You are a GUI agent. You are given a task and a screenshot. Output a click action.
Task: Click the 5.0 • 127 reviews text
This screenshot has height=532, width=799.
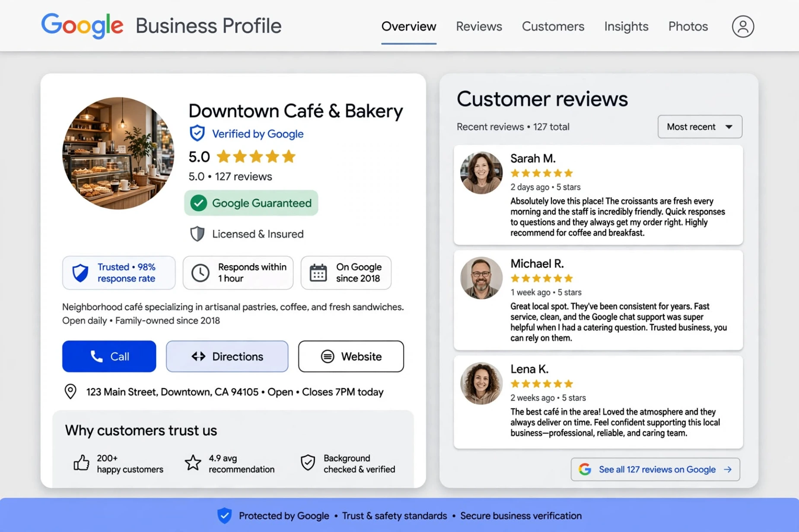(x=230, y=177)
